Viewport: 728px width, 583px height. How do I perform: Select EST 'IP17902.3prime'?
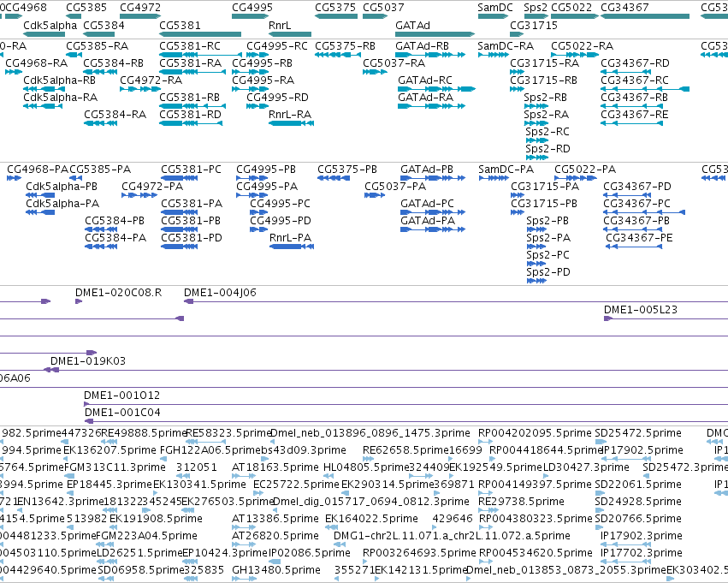click(x=642, y=536)
